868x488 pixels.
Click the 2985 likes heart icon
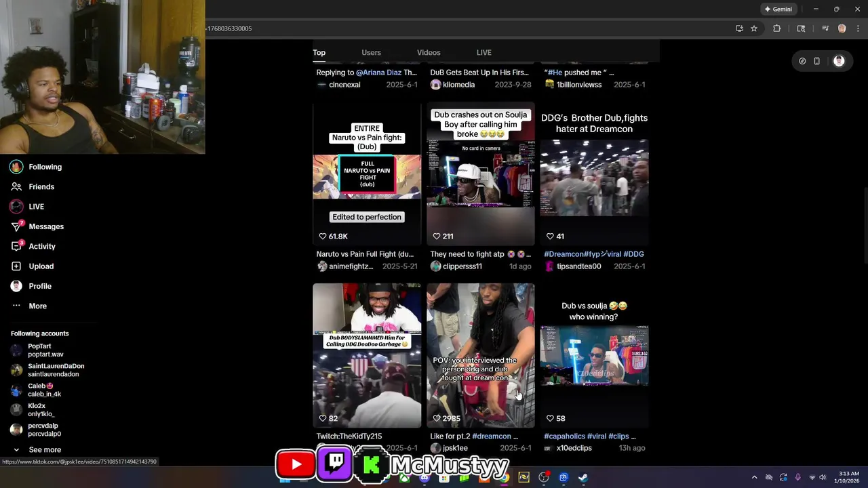[x=437, y=418]
